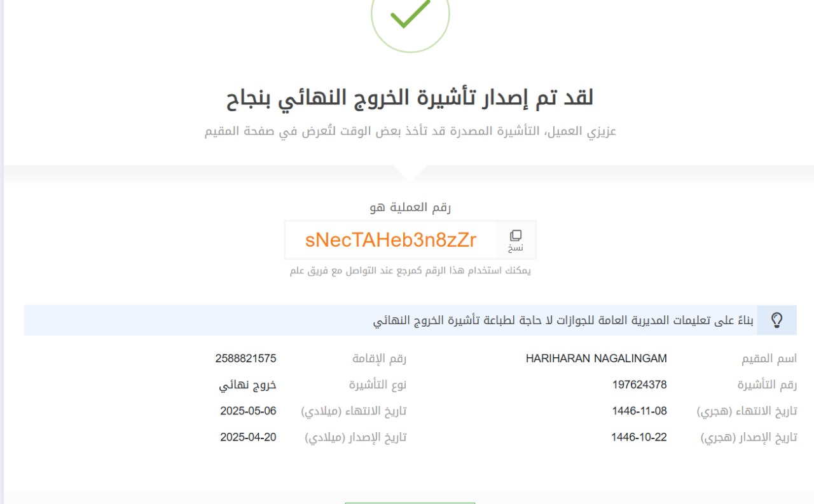Click the grey subtitle starting with عزيزي العميل
814x504 pixels.
tap(410, 132)
